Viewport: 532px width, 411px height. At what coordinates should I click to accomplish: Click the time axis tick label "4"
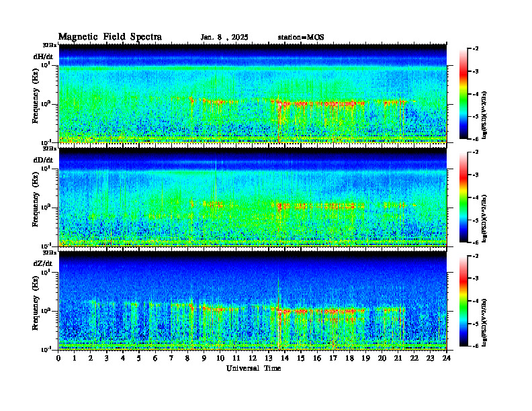tap(123, 359)
